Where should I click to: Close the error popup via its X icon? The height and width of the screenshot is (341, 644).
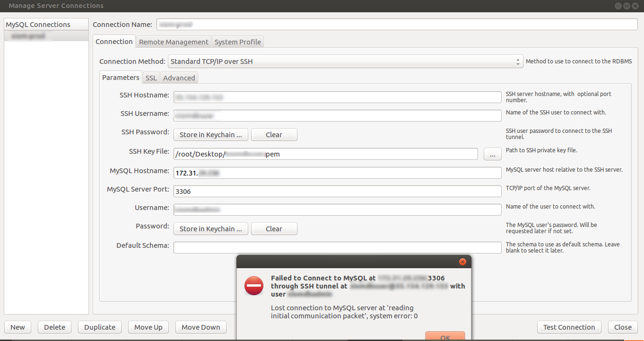462,262
